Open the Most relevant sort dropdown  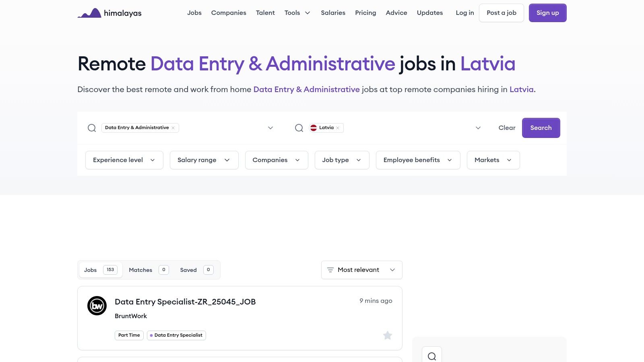coord(362,270)
